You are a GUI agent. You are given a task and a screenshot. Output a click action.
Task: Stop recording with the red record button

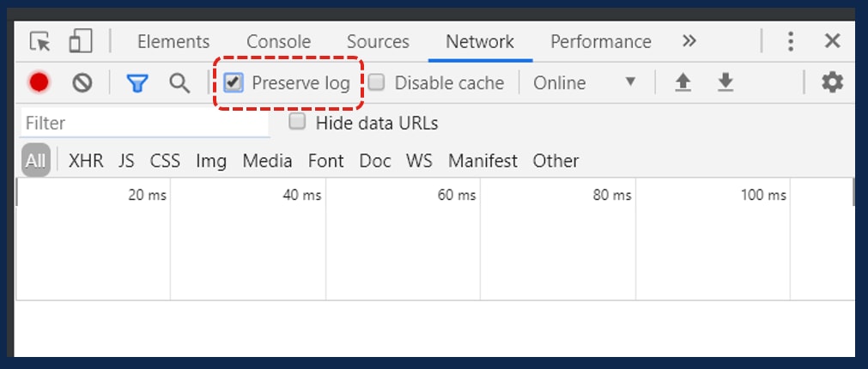pyautogui.click(x=39, y=83)
